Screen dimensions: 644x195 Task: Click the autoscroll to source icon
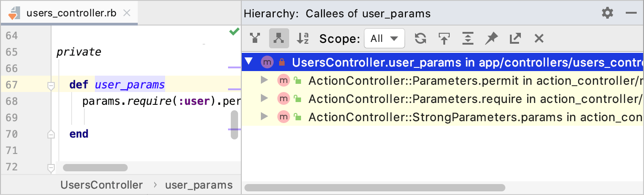click(x=444, y=39)
